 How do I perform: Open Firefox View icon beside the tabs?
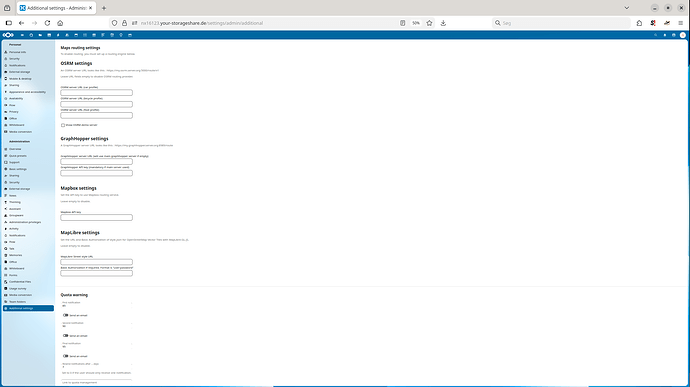pyautogui.click(x=7, y=8)
